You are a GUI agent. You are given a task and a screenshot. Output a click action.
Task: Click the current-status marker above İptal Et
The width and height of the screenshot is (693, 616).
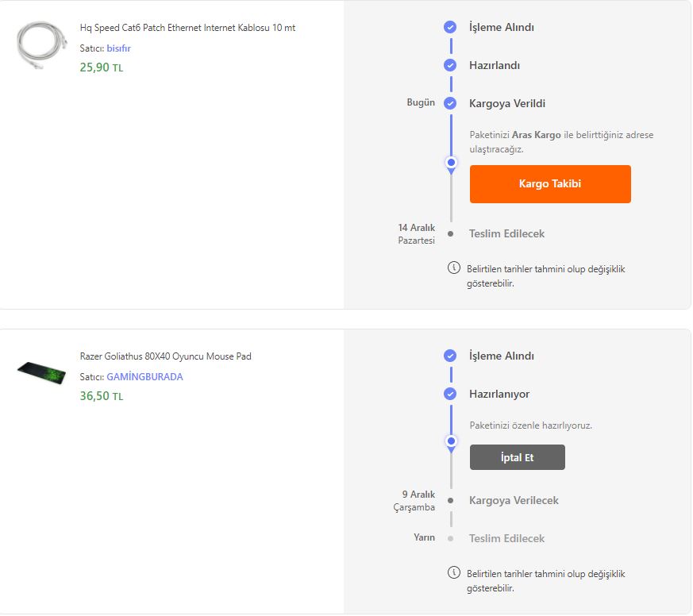[x=451, y=441]
